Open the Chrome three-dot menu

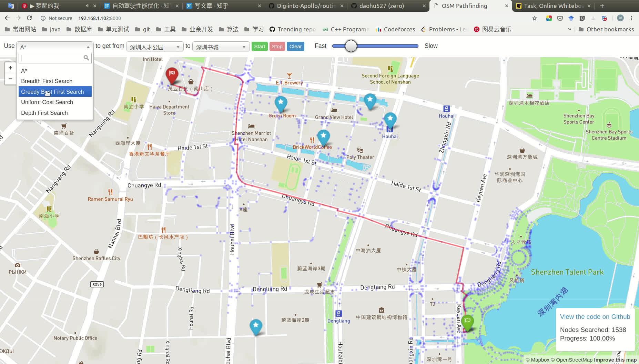pyautogui.click(x=631, y=18)
